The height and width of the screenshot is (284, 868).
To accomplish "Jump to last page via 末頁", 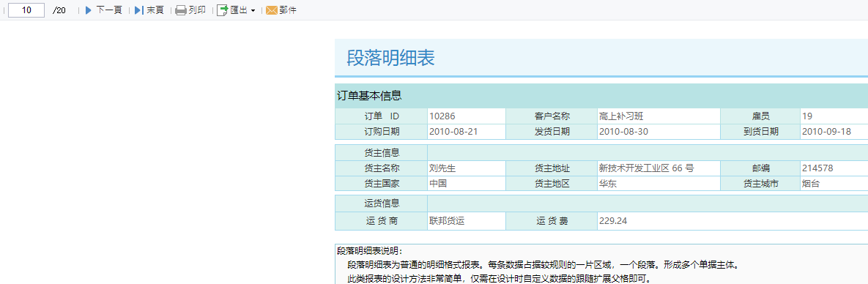I will click(155, 10).
